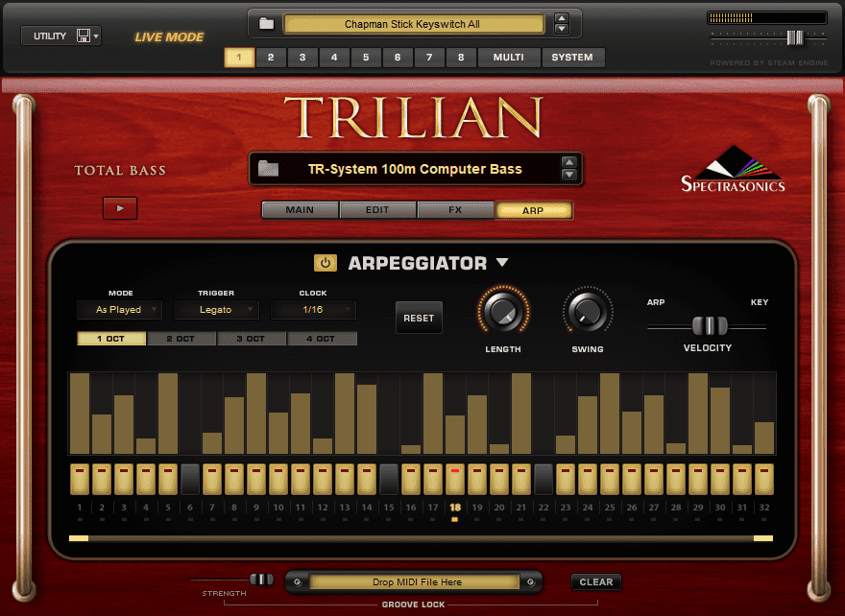Image resolution: width=845 pixels, height=616 pixels.
Task: Click the SWING knob
Action: click(x=588, y=312)
